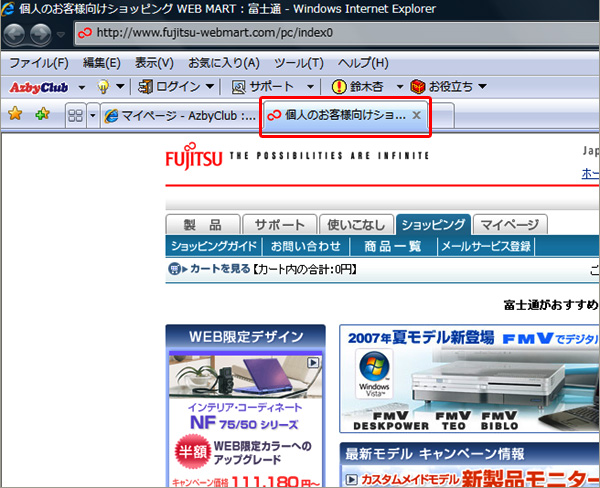Expand the AzbyClub dropdown arrow
Image resolution: width=600 pixels, height=488 pixels.
pyautogui.click(x=82, y=87)
